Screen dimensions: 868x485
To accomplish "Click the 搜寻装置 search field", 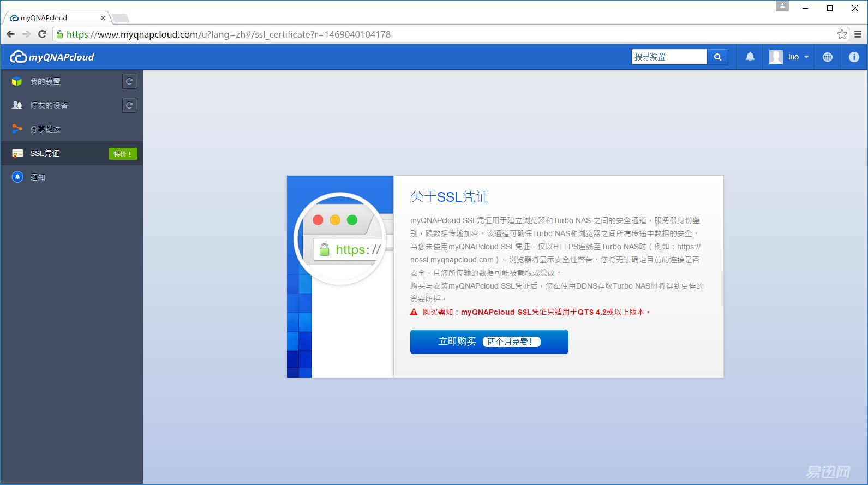I will pos(669,57).
